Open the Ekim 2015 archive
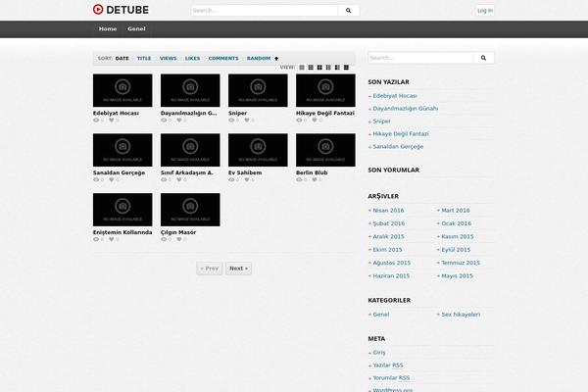Image resolution: width=588 pixels, height=392 pixels. click(x=387, y=250)
